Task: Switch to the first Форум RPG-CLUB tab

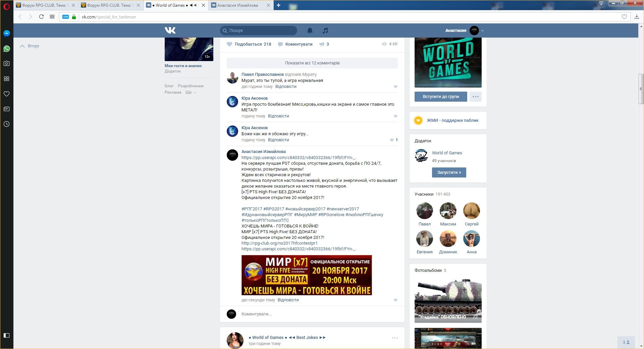Action: tap(45, 5)
